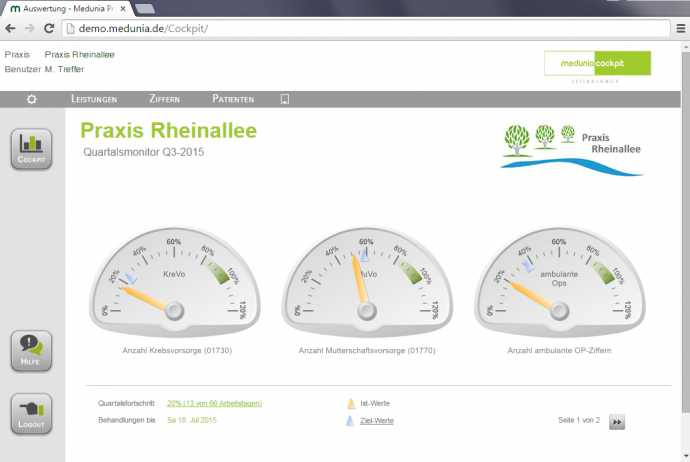Go back with browser back arrow
This screenshot has width=690, height=462.
(11, 28)
